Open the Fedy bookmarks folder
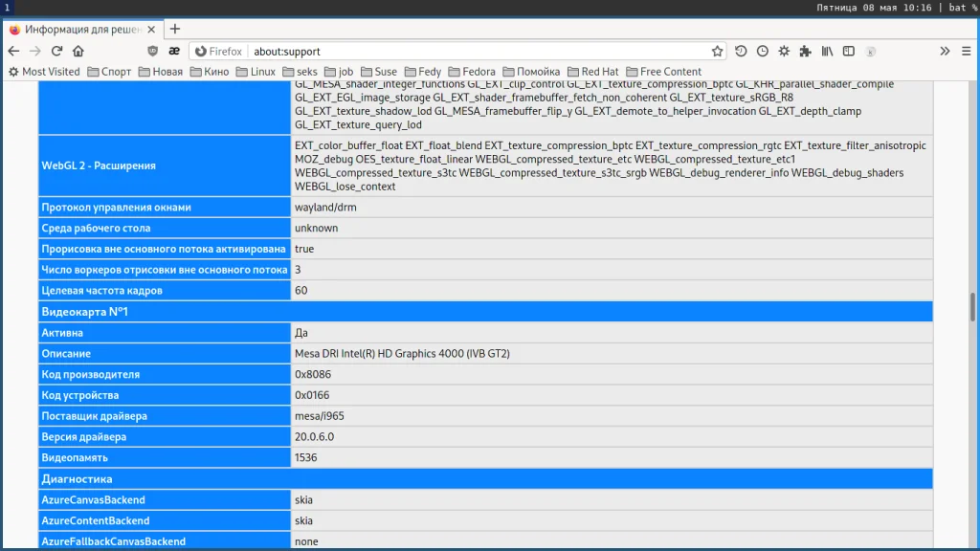Image resolution: width=980 pixels, height=551 pixels. (423, 72)
